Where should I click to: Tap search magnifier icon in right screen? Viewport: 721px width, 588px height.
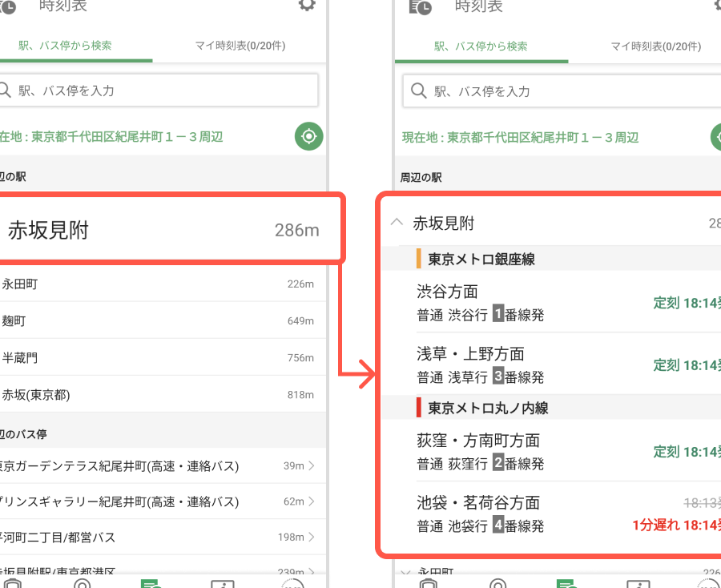[418, 91]
